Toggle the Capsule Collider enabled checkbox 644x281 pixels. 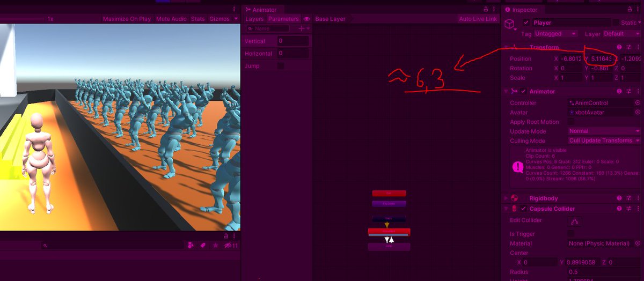point(524,209)
